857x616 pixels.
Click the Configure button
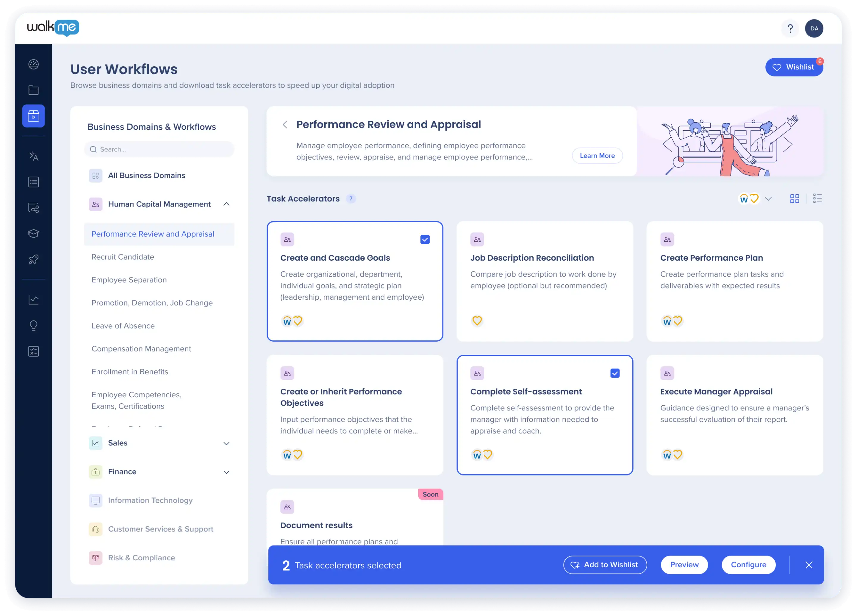tap(748, 565)
